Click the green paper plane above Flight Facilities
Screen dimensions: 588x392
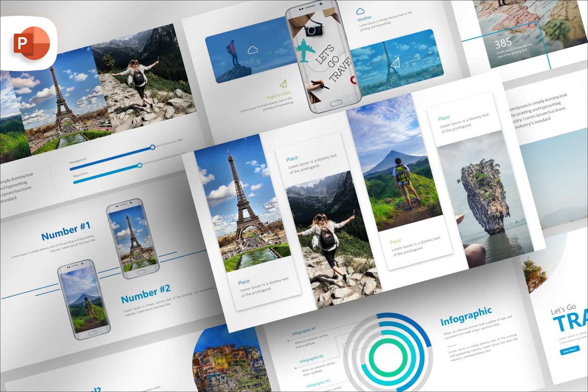pos(283,83)
